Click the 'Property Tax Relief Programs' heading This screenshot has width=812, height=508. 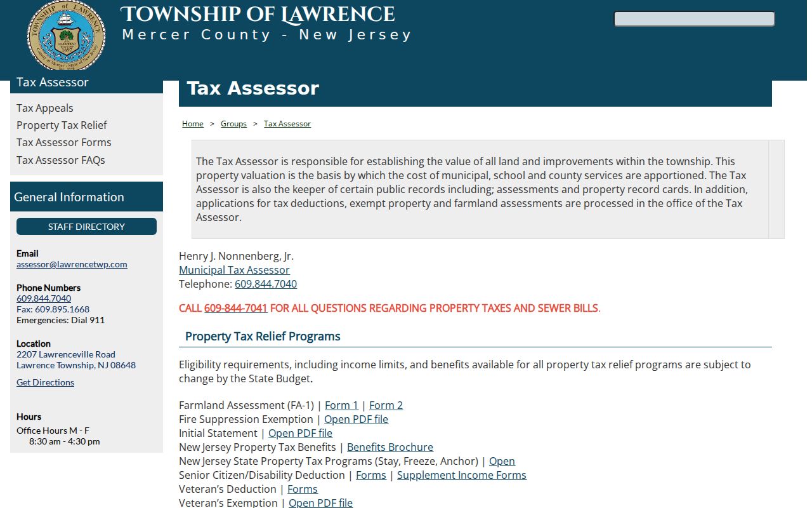click(263, 337)
